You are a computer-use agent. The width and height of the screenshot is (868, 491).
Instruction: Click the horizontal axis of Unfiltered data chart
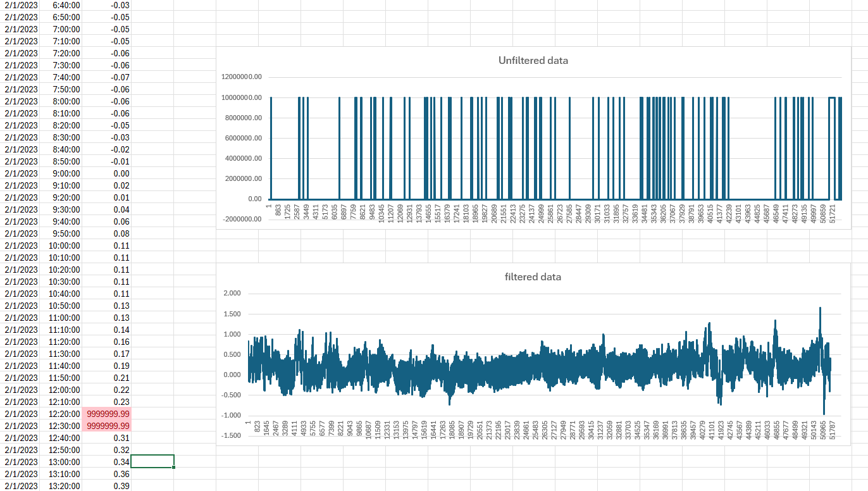[555, 211]
